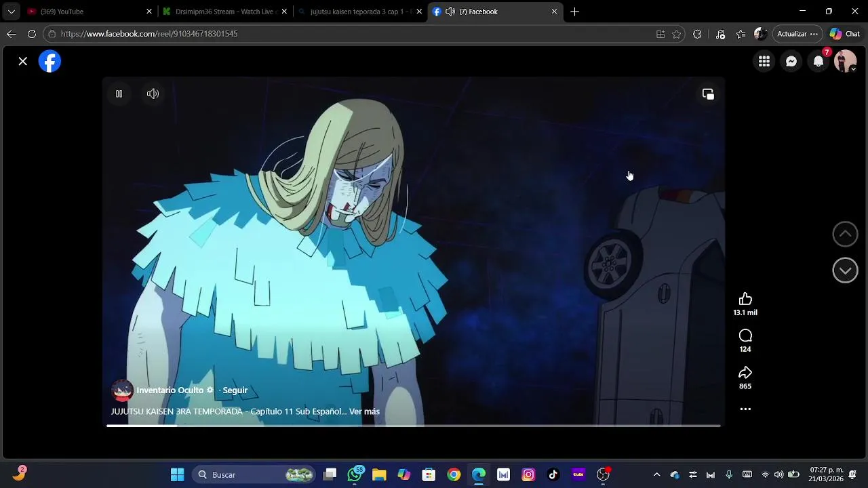Open File Explorer from taskbar

tap(379, 474)
